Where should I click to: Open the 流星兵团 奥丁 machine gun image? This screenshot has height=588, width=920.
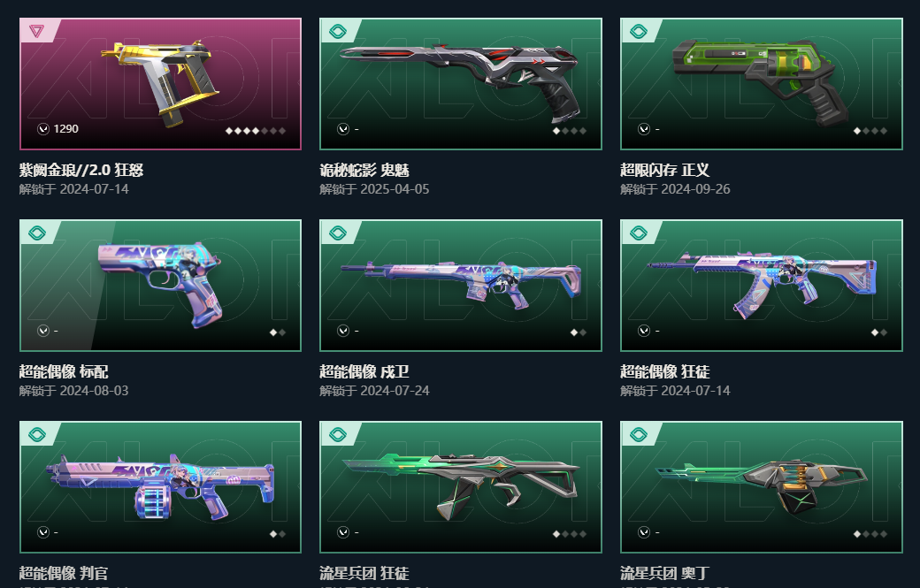click(x=762, y=486)
